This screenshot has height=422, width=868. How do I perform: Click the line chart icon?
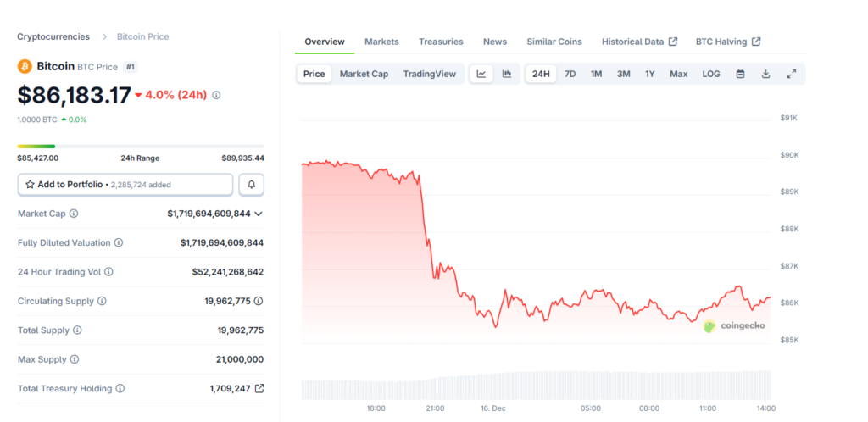point(481,74)
